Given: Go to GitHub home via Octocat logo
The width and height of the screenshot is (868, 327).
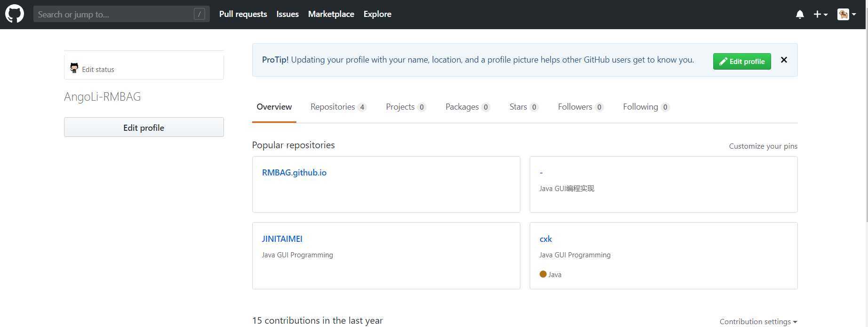Looking at the screenshot, I should click(x=15, y=14).
